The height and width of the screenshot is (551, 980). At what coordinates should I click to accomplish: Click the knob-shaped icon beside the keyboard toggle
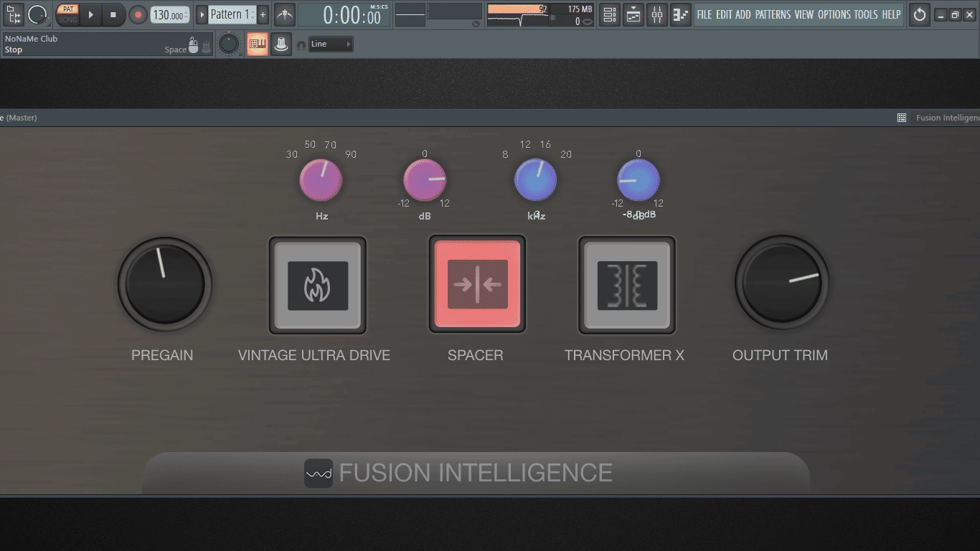[x=281, y=44]
